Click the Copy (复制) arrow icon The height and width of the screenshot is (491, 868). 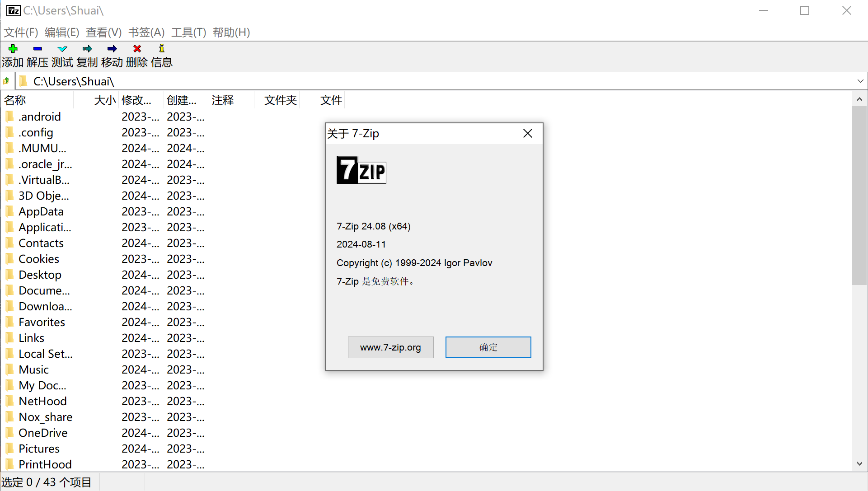[x=87, y=48]
